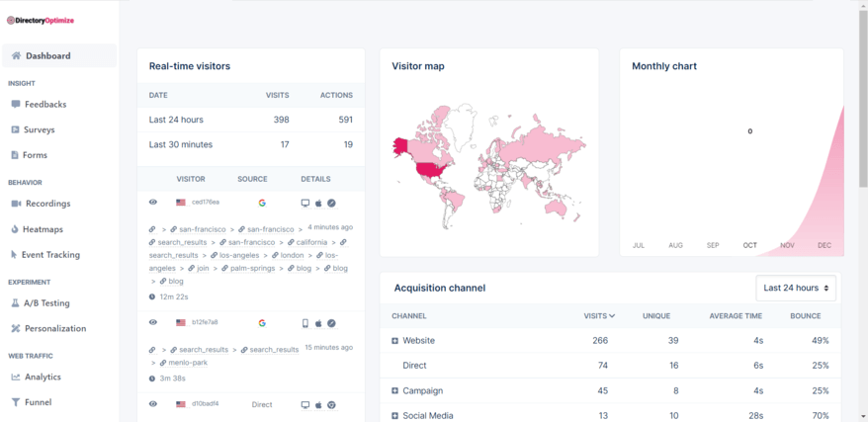Viewport: 868px width, 422px height.
Task: Open Feedbacks from the sidebar
Action: pyautogui.click(x=45, y=104)
